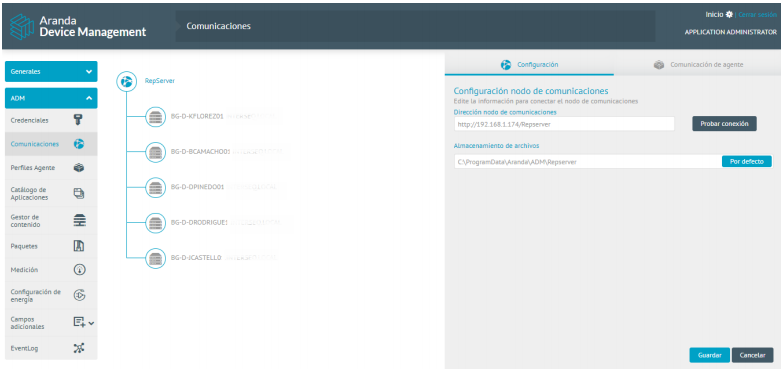Open Credenciales key icon
This screenshot has width=783, height=371.
click(x=79, y=120)
